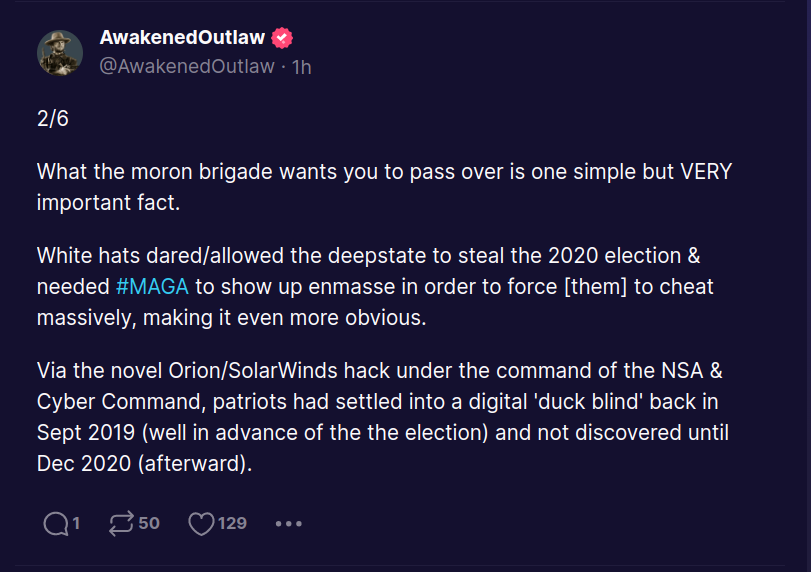Open the #MAGA hashtag link
Image resolution: width=811 pixels, height=572 pixels.
pos(152,286)
